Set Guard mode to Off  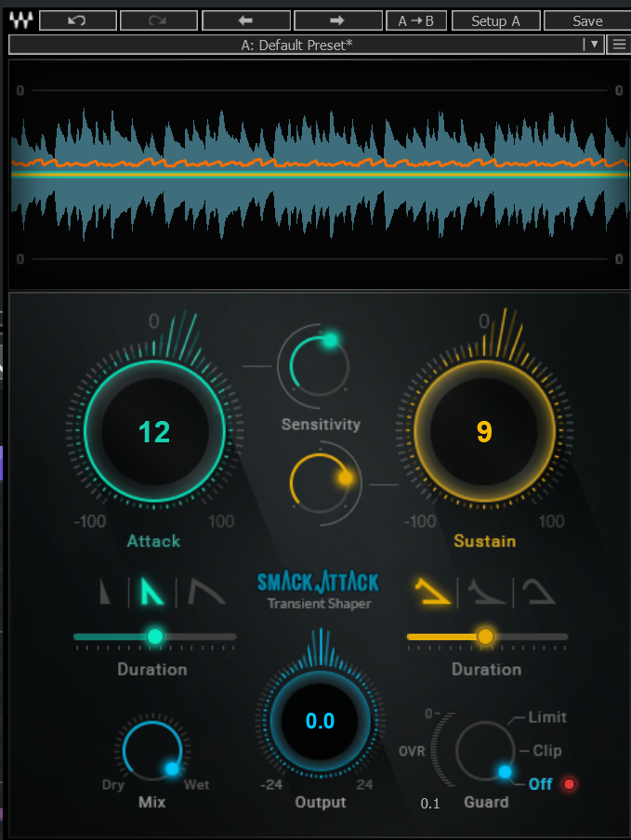(x=541, y=784)
